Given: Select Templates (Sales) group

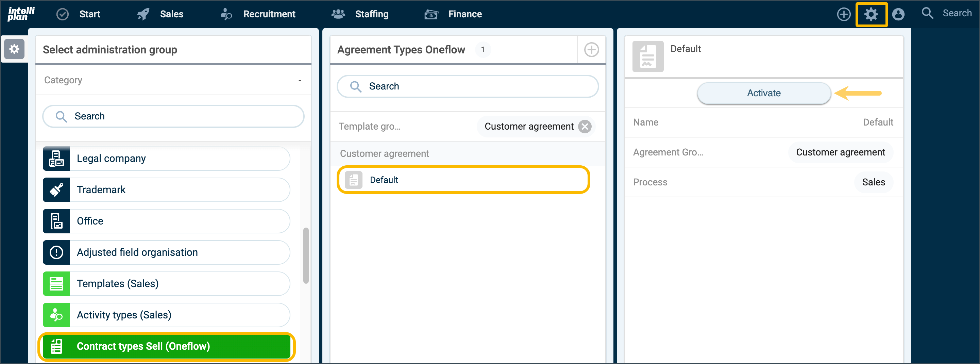Looking at the screenshot, I should click(x=166, y=283).
